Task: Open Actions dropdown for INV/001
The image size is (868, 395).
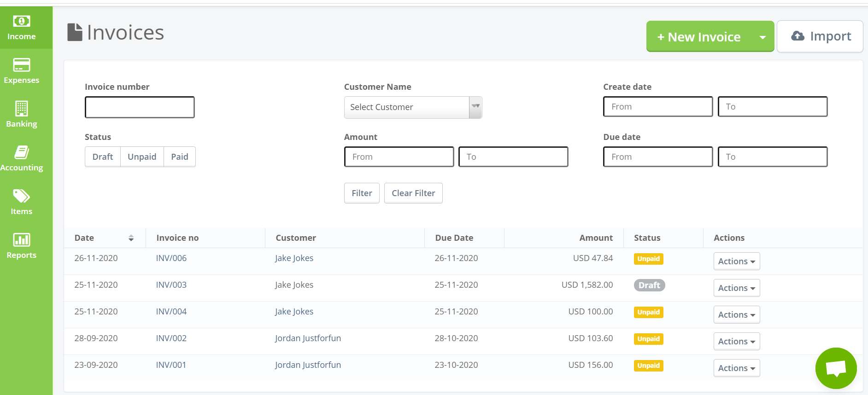Action: (x=736, y=368)
